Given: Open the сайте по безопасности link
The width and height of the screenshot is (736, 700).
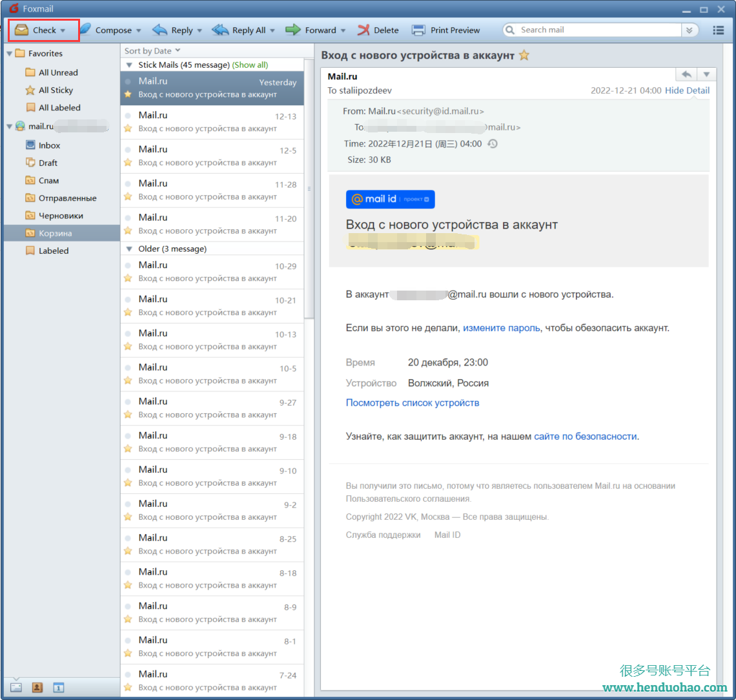Looking at the screenshot, I should point(586,436).
